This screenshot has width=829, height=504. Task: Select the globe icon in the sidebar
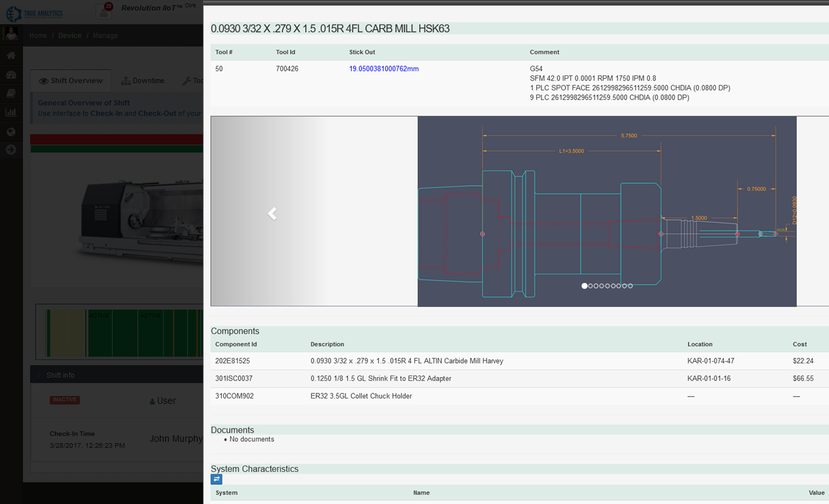10,131
